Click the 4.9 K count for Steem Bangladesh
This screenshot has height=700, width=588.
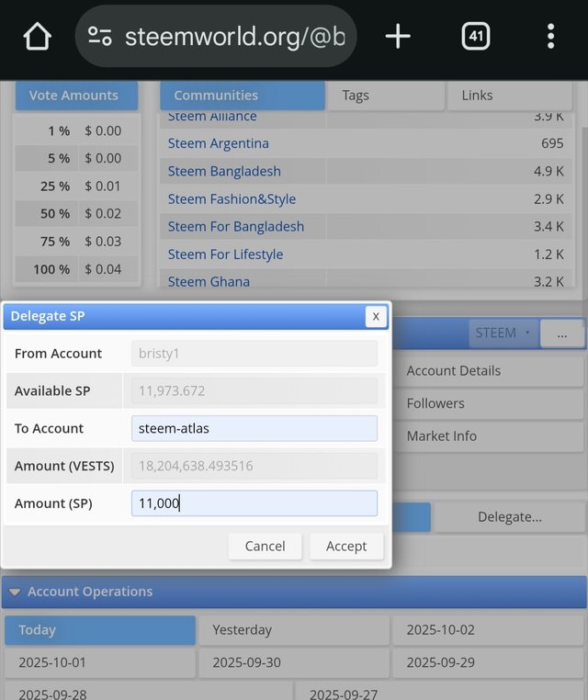pos(548,171)
